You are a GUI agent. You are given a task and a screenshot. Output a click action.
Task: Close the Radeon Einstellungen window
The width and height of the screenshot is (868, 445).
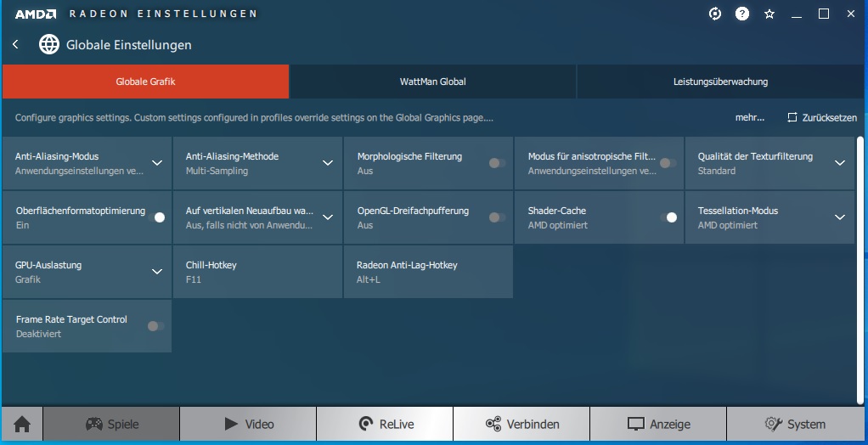tap(851, 14)
